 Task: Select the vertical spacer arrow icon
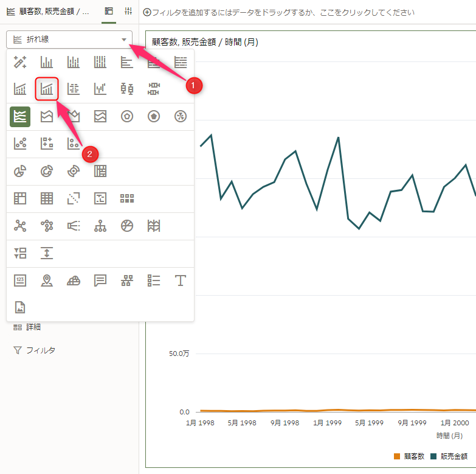47,253
